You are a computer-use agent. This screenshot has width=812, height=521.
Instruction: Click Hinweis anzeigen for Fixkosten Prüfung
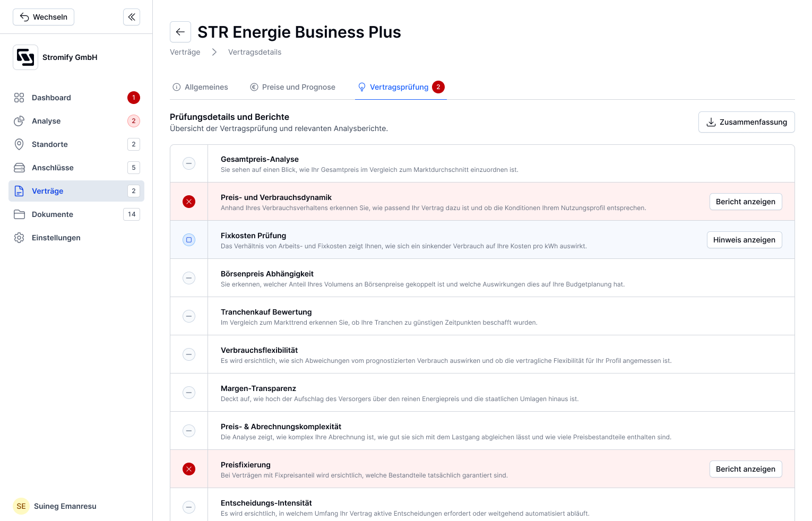[744, 240]
